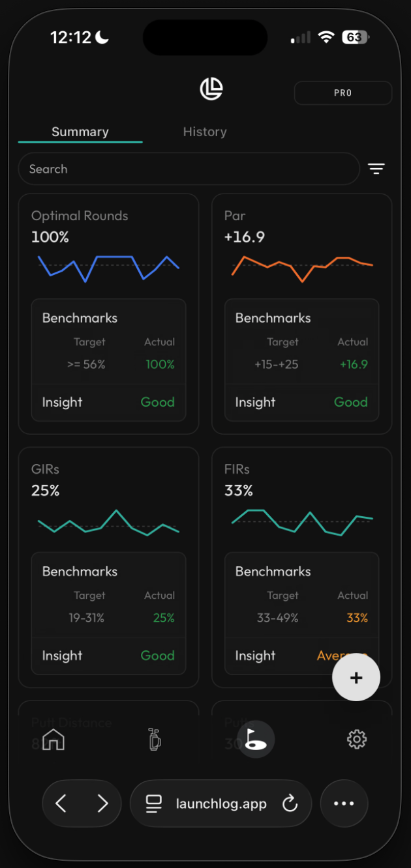Open reader view icon in the address bar
Screen dimensions: 411x868
pyautogui.click(x=153, y=803)
